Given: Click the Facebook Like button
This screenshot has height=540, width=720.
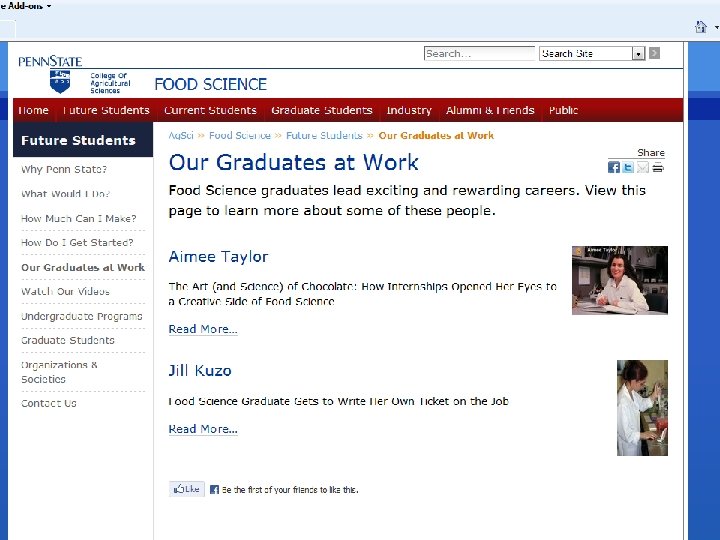Looking at the screenshot, I should [x=186, y=489].
